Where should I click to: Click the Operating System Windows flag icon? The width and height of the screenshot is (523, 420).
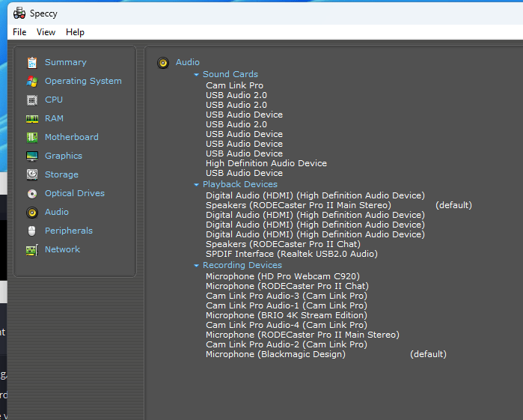(32, 81)
